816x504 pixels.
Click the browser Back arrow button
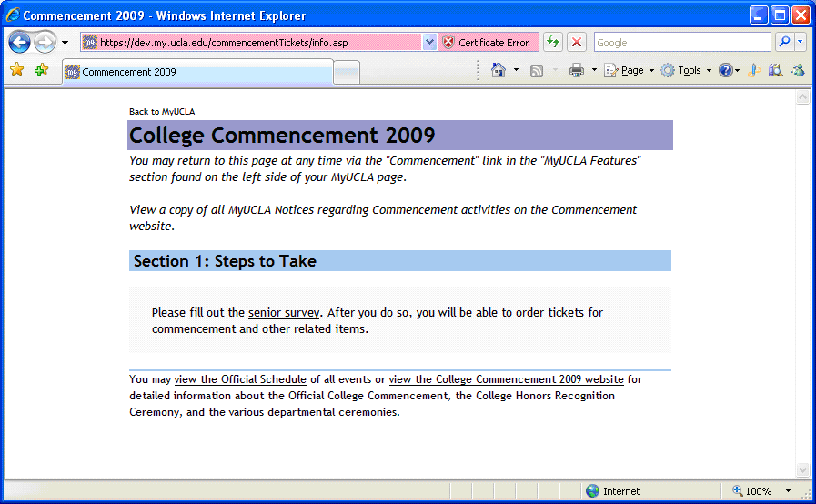coord(20,43)
